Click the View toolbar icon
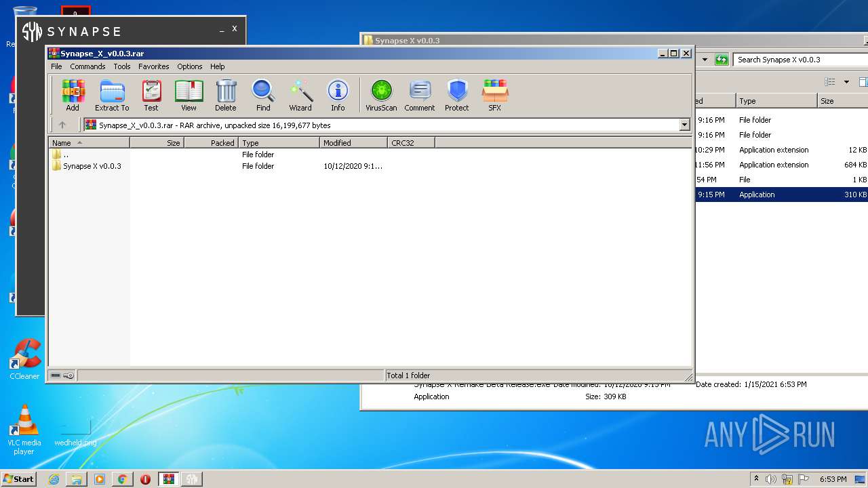868x488 pixels. tap(189, 95)
